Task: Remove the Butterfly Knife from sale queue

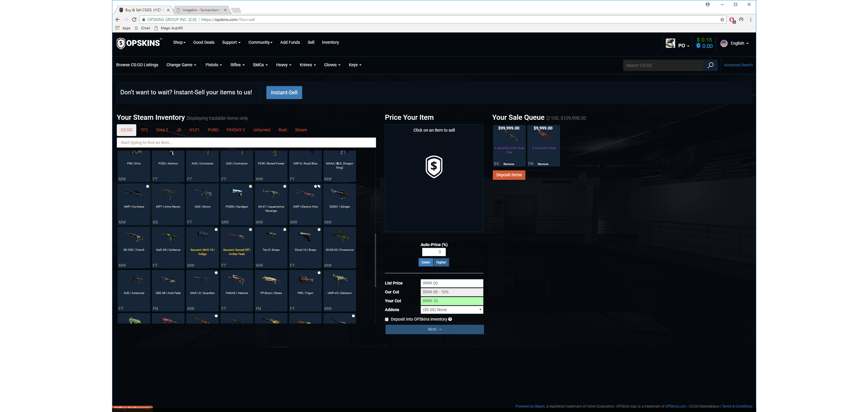Action: click(x=509, y=164)
